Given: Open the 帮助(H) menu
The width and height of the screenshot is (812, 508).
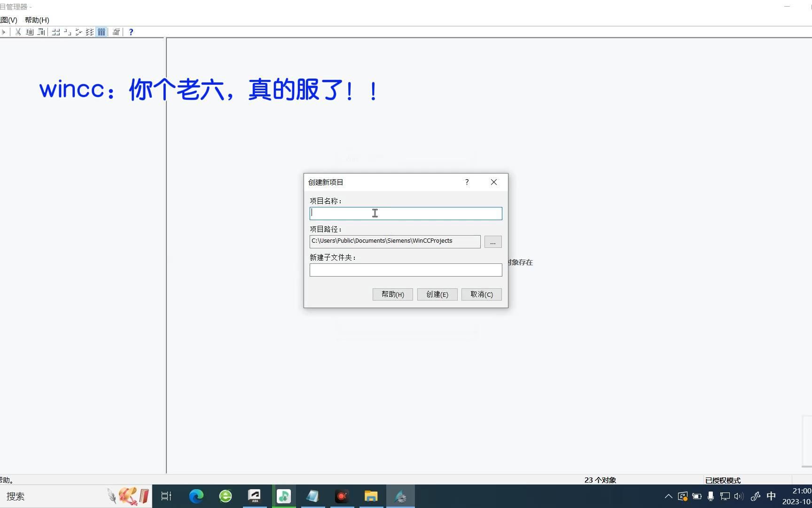Looking at the screenshot, I should pyautogui.click(x=37, y=20).
